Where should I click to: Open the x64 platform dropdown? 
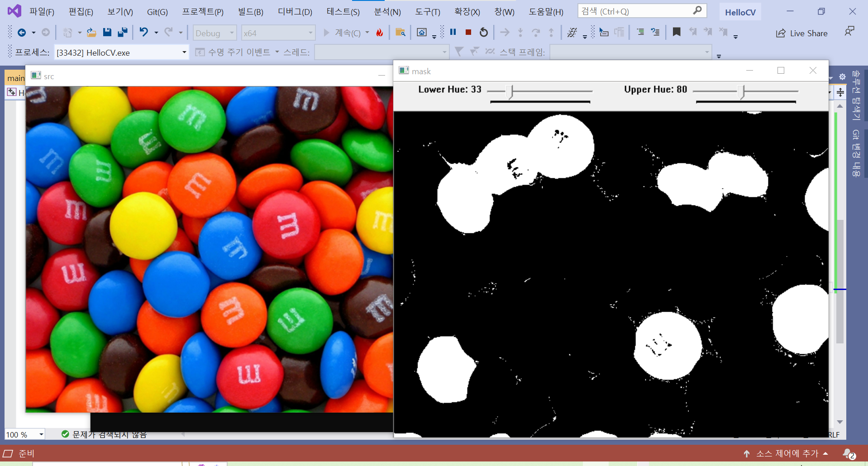tap(278, 33)
